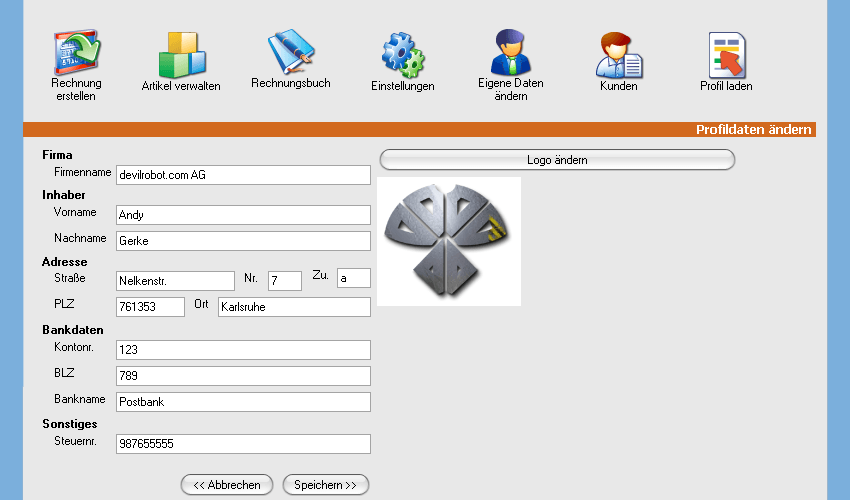
Task: Click the Rechnungsbuch text label
Action: click(291, 83)
